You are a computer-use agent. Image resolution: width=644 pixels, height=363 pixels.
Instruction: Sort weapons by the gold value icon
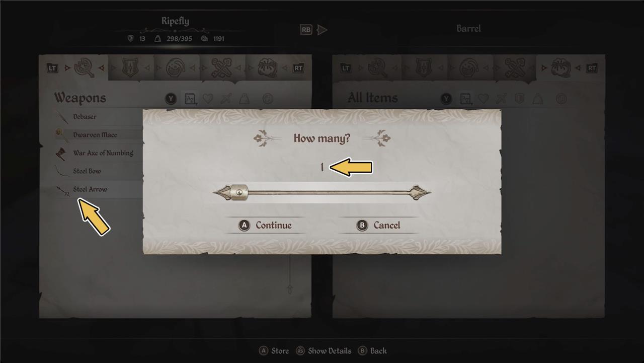[268, 98]
